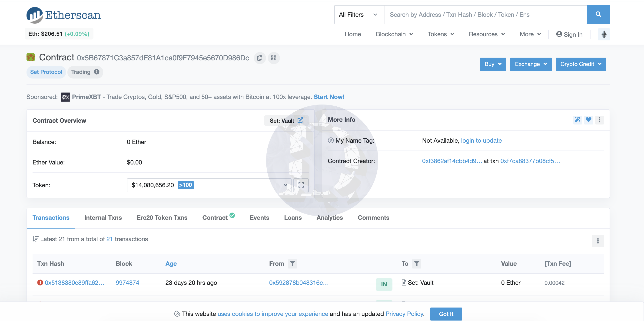The width and height of the screenshot is (644, 321).
Task: Copy the contract address to clipboard
Action: point(260,58)
